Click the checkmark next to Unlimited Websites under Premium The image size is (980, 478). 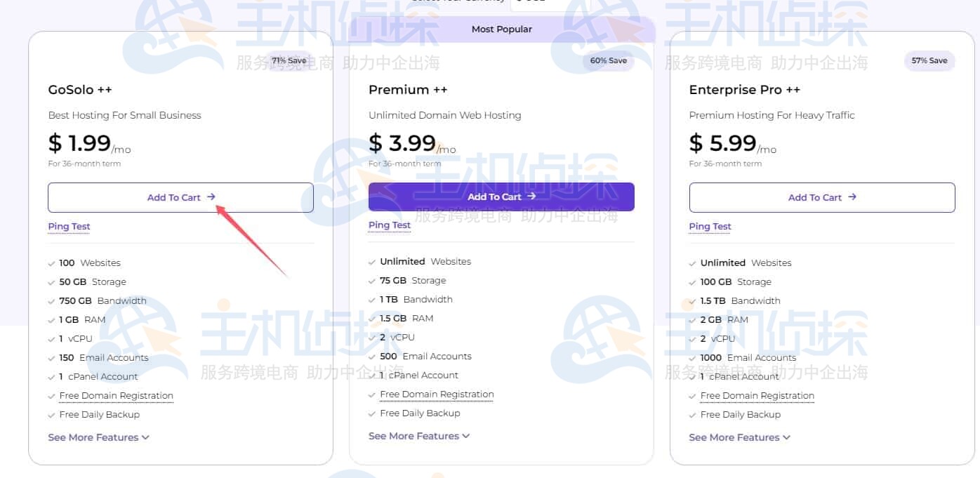coord(371,261)
